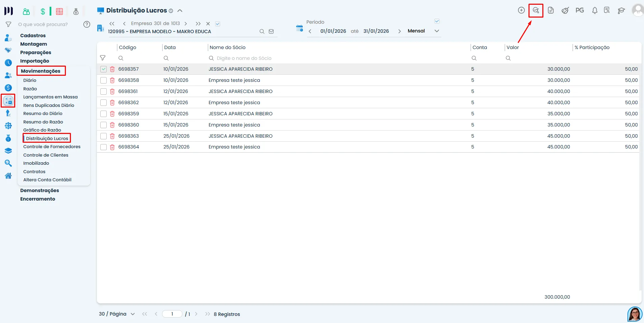Open the Mensal period type dropdown
This screenshot has height=323, width=644.
(x=423, y=31)
